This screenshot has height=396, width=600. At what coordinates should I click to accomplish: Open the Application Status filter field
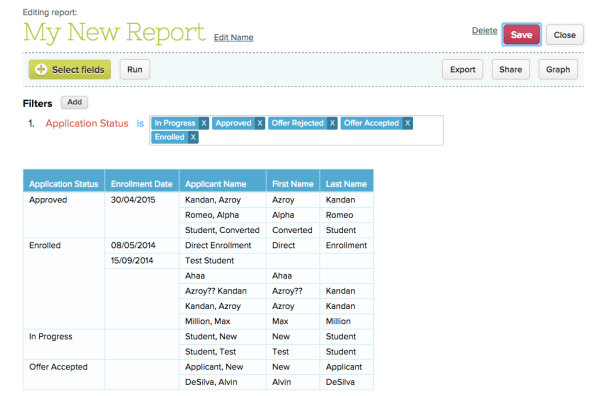[87, 124]
